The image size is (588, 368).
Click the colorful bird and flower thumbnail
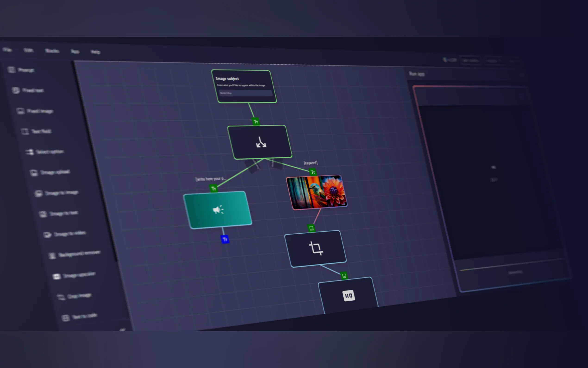coord(317,192)
